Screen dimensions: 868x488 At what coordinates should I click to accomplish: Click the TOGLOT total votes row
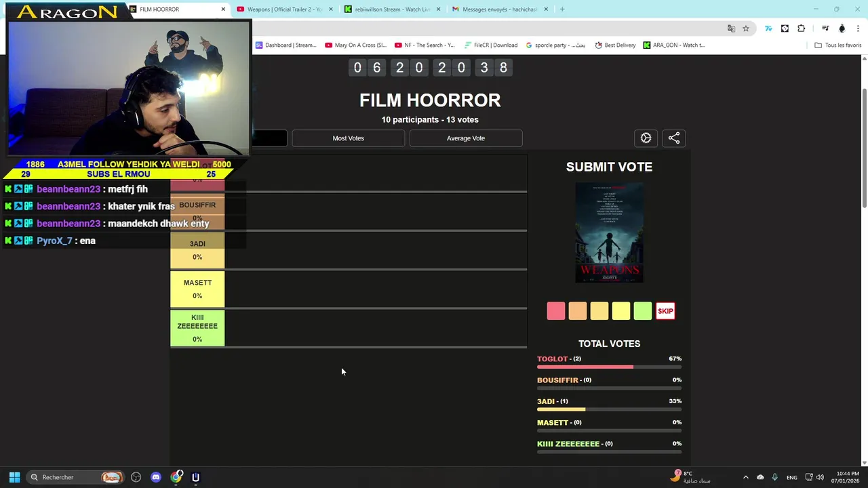tap(609, 362)
